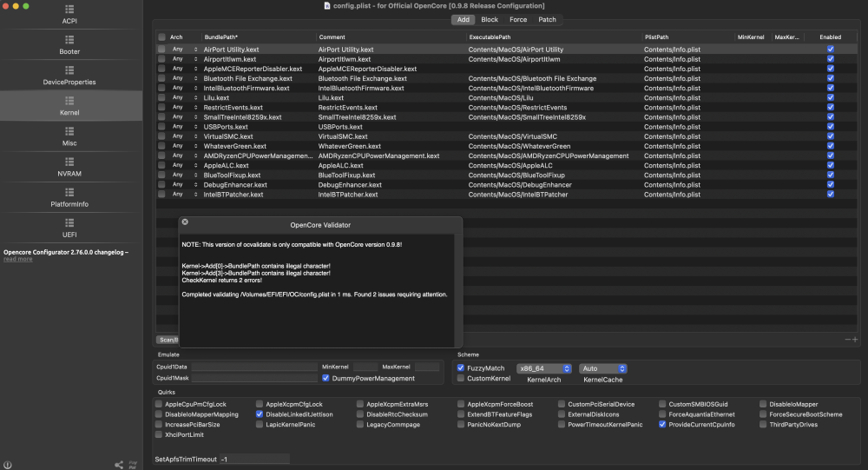Viewport: 868px width, 470px height.
Task: Enable the XhciPortLimit quirk
Action: tap(159, 434)
